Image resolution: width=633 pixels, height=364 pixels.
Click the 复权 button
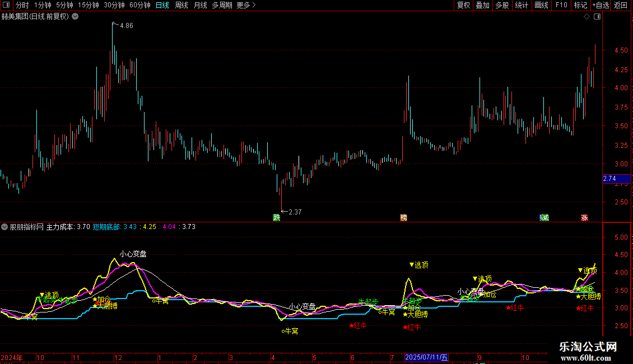click(463, 5)
